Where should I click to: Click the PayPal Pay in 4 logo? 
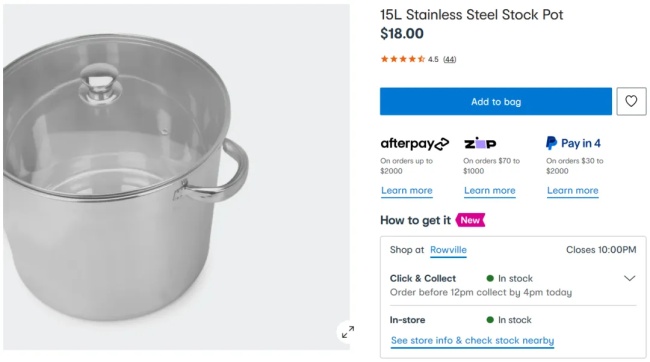pos(573,143)
